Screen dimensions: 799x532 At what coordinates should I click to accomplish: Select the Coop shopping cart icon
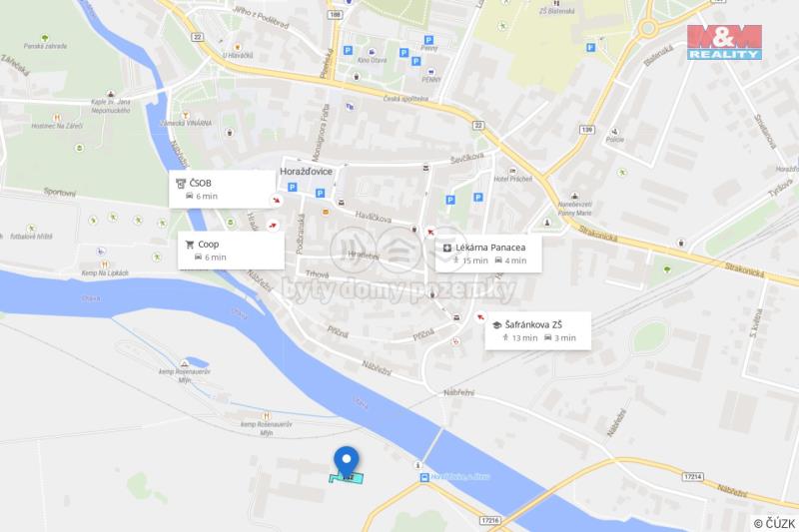(190, 245)
